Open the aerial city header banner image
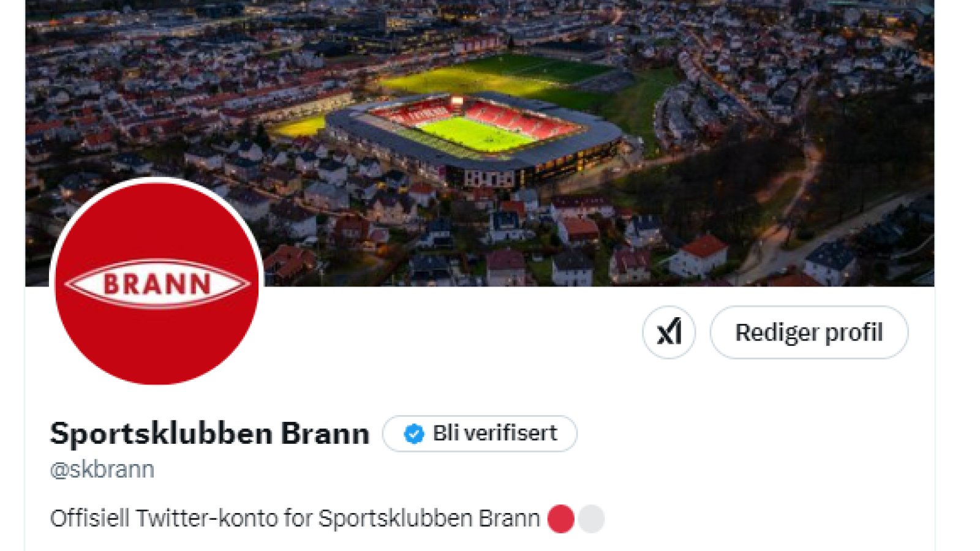980x551 pixels. [480, 143]
